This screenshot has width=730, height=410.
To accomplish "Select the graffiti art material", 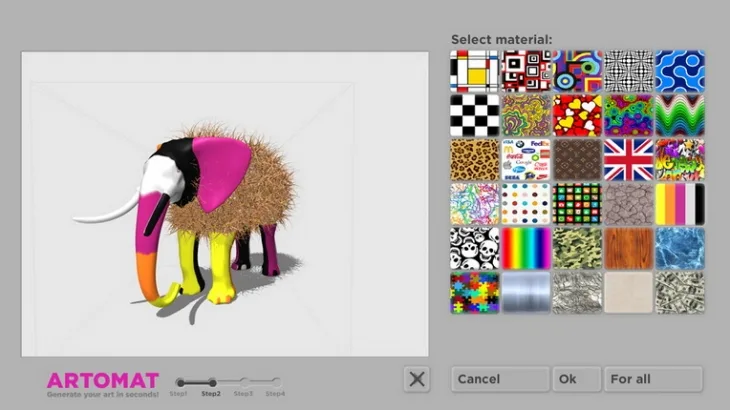I will 680,160.
